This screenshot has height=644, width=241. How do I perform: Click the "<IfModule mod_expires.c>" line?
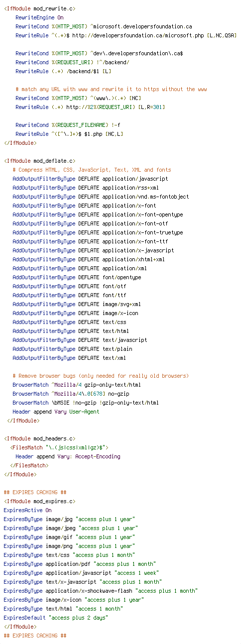click(40, 501)
